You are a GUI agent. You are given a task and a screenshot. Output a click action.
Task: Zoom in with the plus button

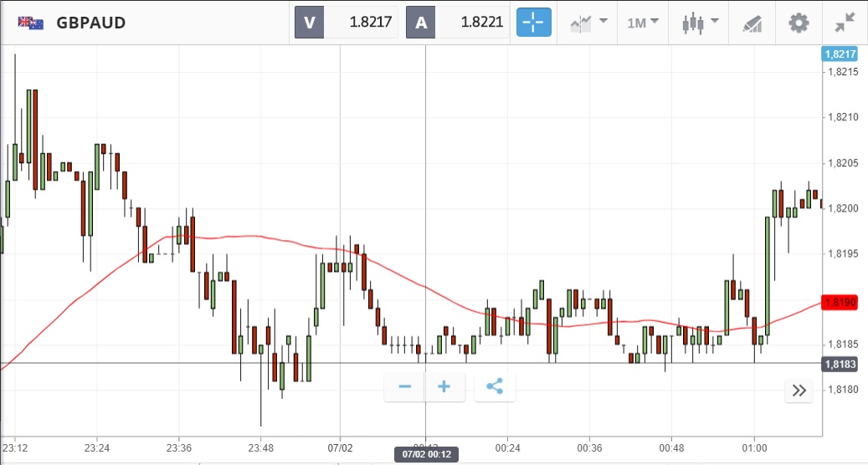point(444,386)
